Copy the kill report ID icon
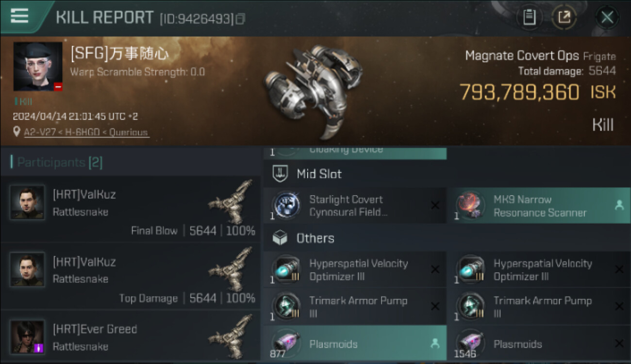The height and width of the screenshot is (364, 631). click(x=240, y=19)
